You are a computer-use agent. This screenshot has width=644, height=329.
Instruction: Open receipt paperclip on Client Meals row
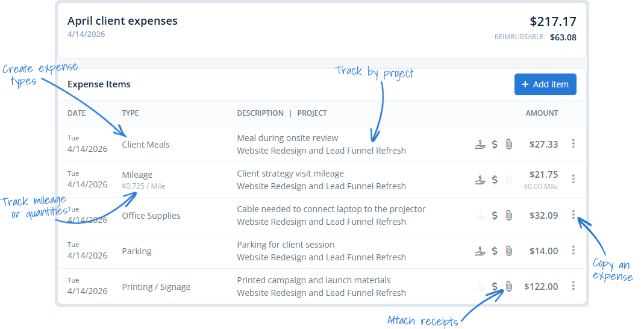point(508,144)
